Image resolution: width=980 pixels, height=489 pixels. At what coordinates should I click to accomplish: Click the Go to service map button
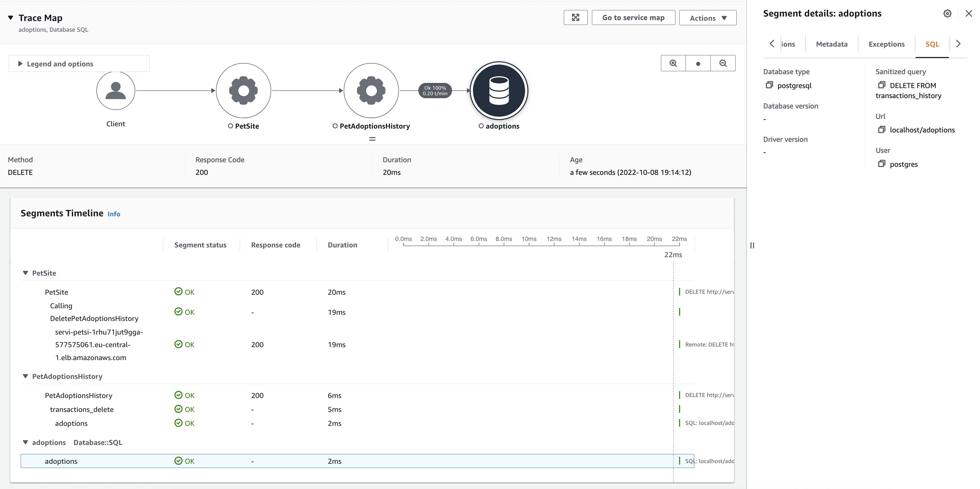tap(633, 17)
